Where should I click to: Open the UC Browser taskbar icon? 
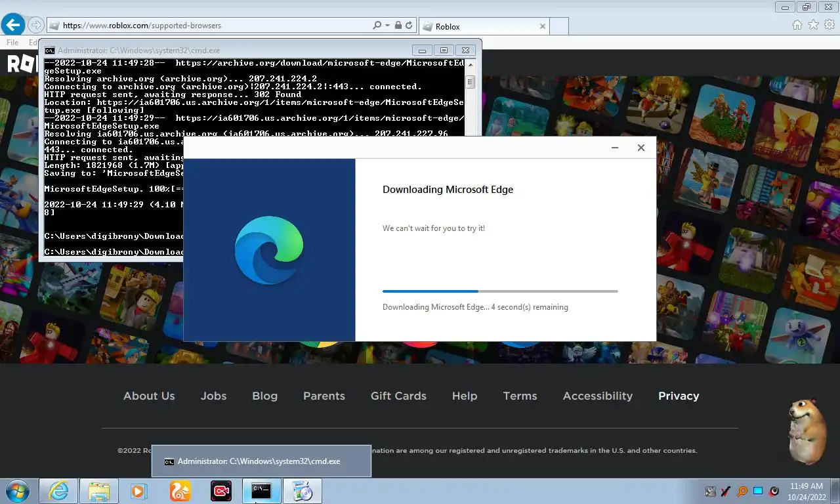point(180,491)
